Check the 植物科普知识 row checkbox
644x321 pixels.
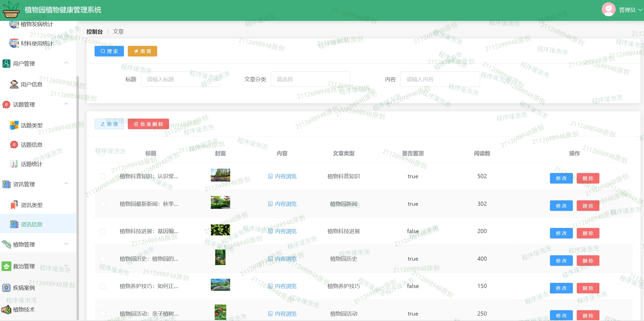(x=103, y=176)
